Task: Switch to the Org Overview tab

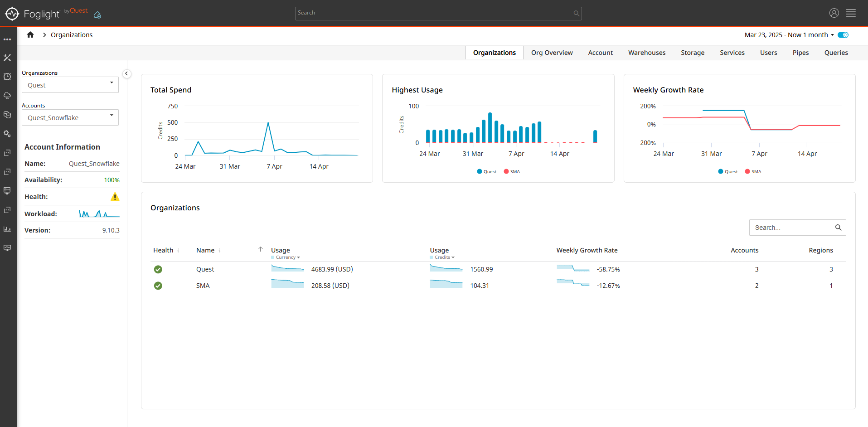Action: pyautogui.click(x=552, y=53)
